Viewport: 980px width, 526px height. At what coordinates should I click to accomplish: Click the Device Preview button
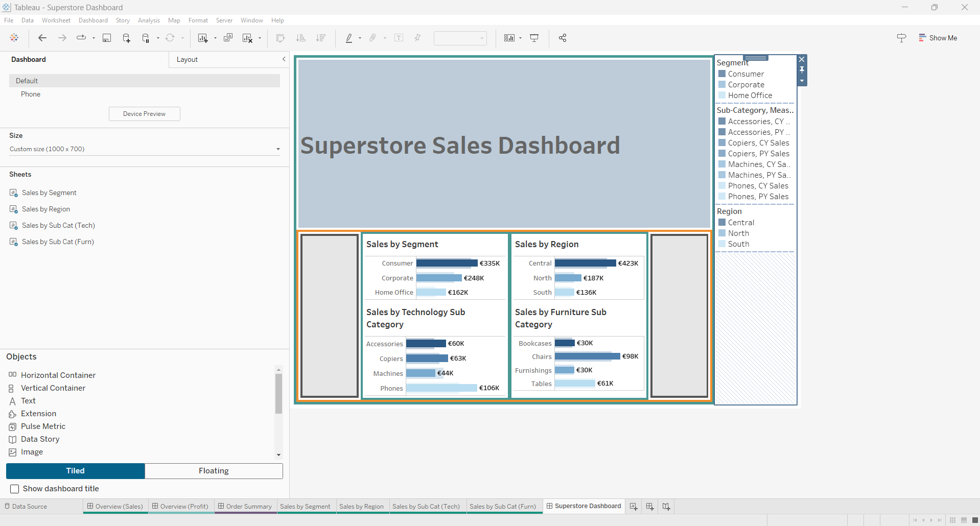click(x=144, y=114)
